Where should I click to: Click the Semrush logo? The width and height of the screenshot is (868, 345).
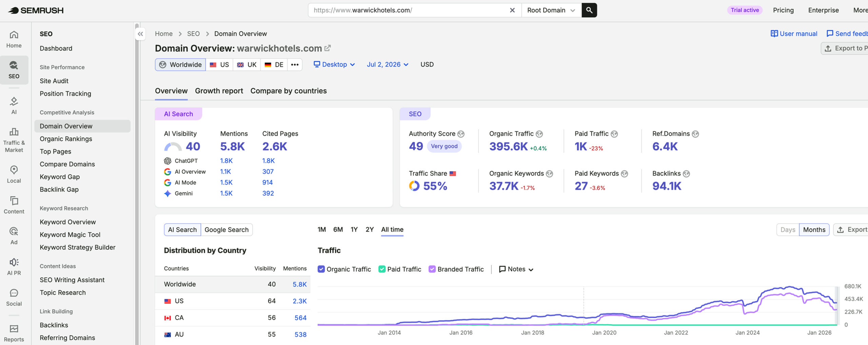36,10
